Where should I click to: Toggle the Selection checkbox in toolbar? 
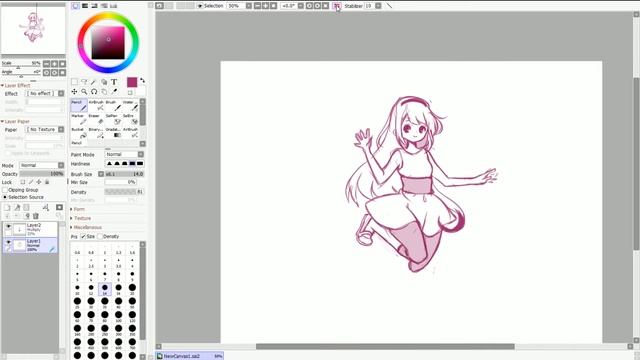(200, 6)
